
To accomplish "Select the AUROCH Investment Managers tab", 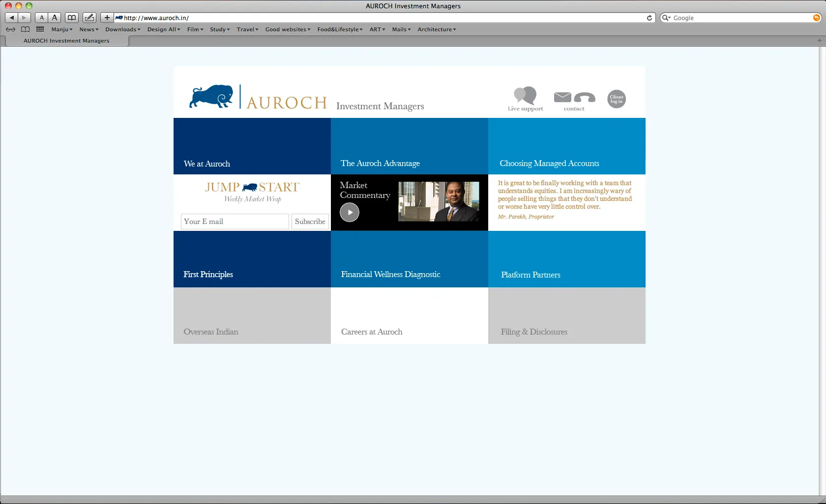I will tap(66, 41).
